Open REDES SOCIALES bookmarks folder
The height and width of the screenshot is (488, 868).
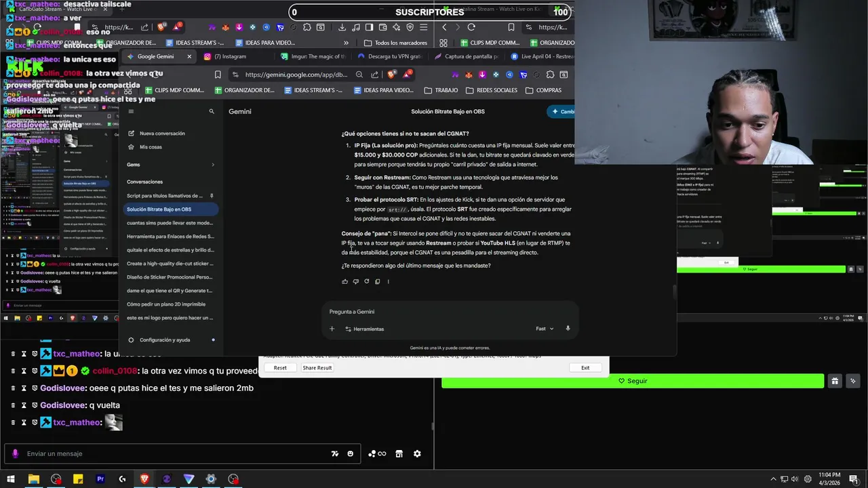492,90
